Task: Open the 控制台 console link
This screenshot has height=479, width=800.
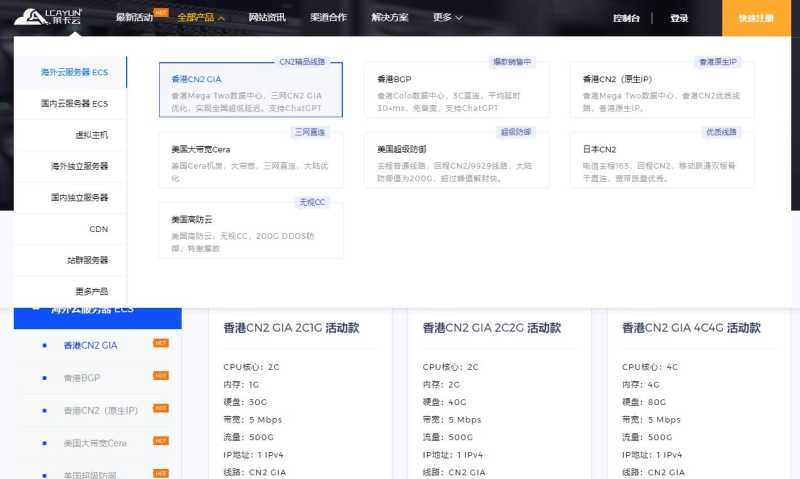Action: [x=626, y=18]
